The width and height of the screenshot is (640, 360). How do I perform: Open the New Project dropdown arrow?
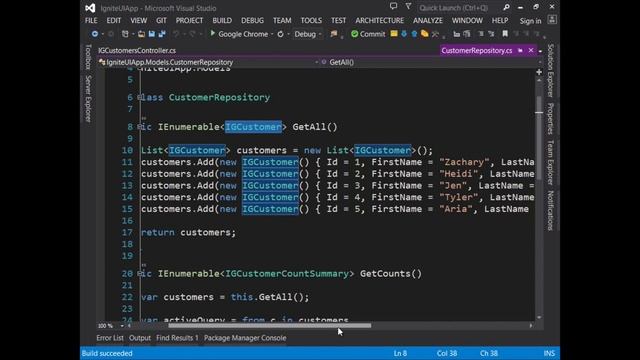(x=133, y=34)
